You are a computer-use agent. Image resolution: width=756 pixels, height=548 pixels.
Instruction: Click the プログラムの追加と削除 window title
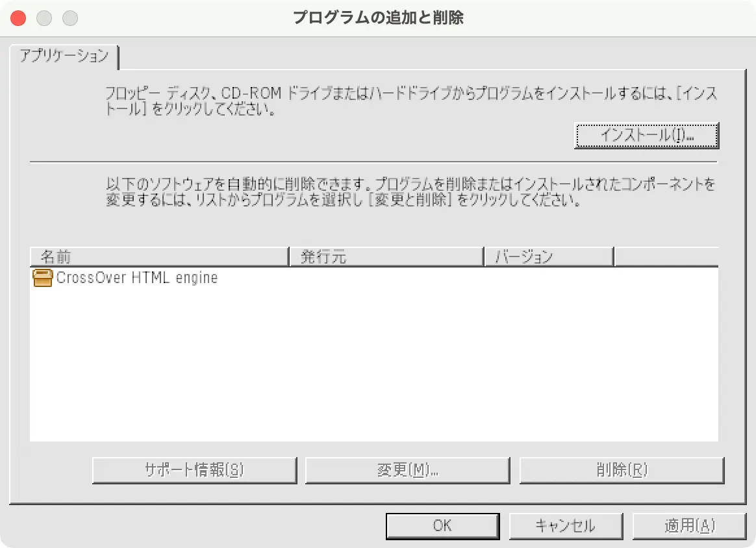point(378,18)
